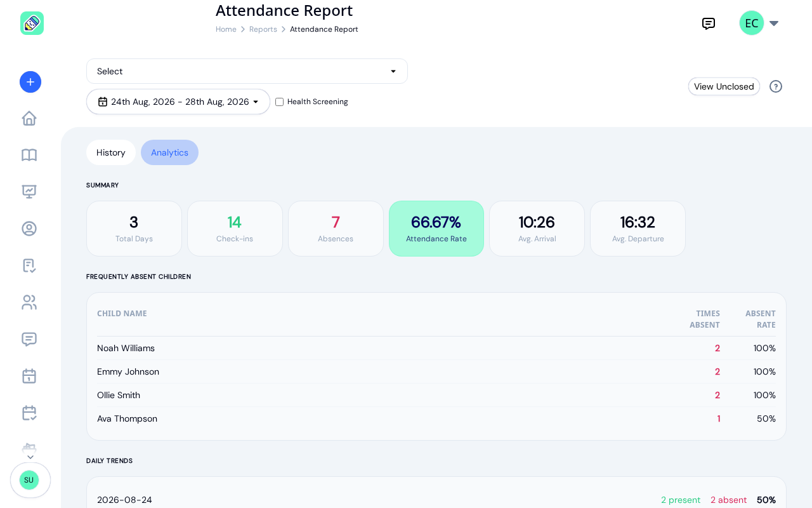The height and width of the screenshot is (508, 812).
Task: Open the presentation chart sidebar icon
Action: point(29,192)
